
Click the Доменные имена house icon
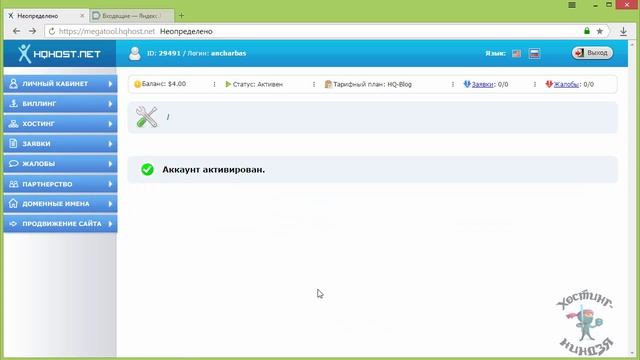[x=13, y=203]
